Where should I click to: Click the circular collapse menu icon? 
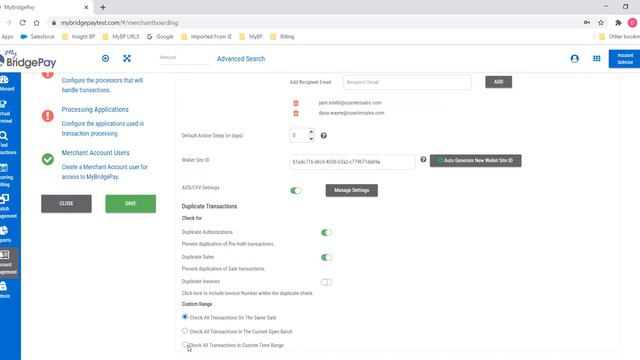click(x=105, y=58)
